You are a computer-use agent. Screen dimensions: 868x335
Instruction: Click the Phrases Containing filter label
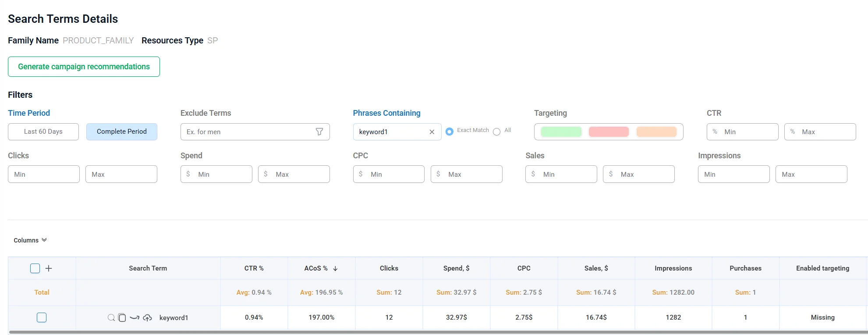pyautogui.click(x=387, y=113)
